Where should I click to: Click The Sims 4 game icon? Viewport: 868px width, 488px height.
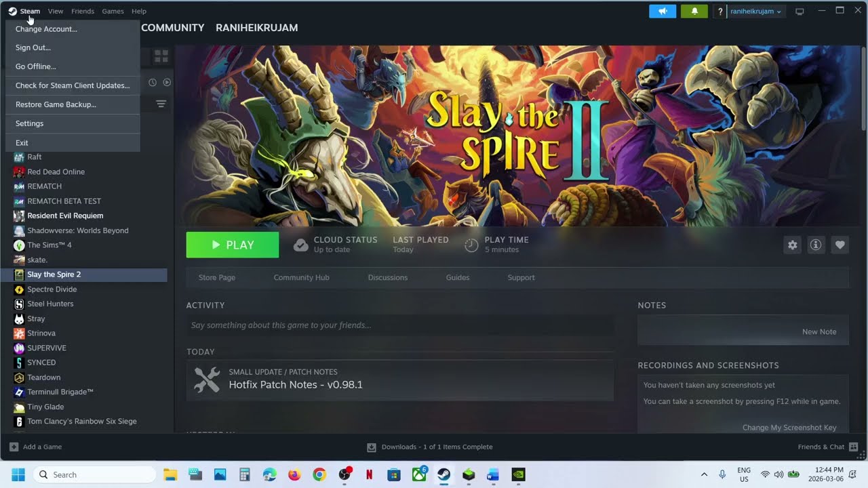click(x=19, y=245)
